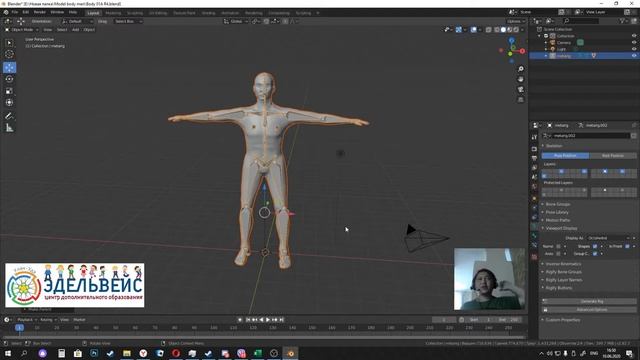Toggle camera view with the camera icon
This screenshot has width=640, height=360.
click(520, 89)
